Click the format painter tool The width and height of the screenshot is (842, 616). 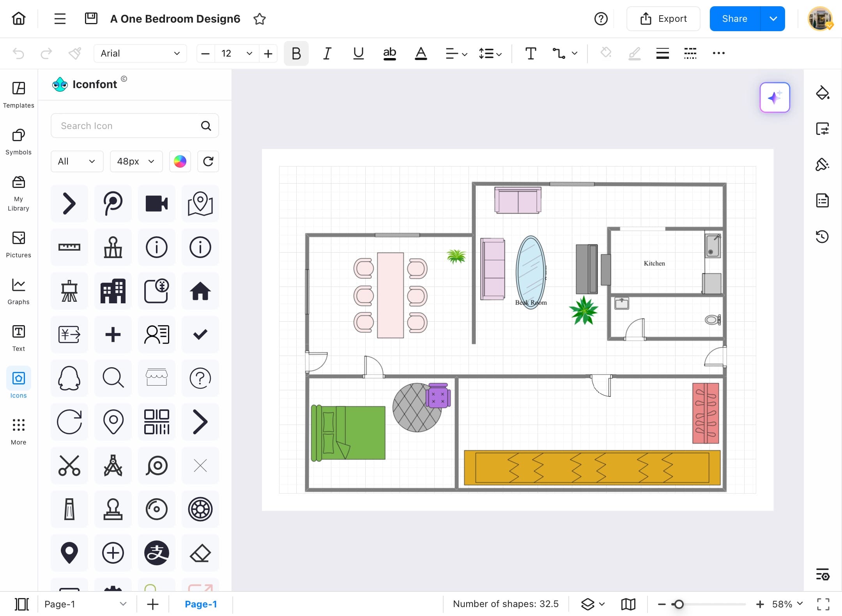coord(74,53)
